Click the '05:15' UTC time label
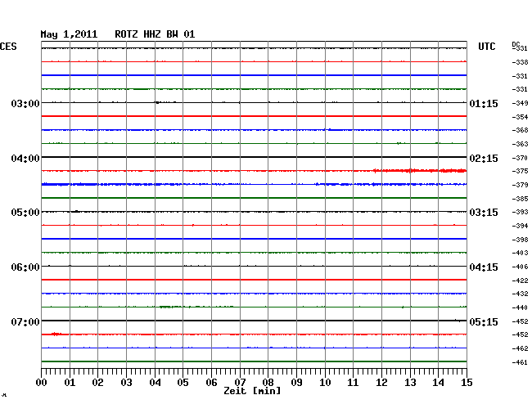Image resolution: width=532 pixels, height=404 pixels. [484, 321]
